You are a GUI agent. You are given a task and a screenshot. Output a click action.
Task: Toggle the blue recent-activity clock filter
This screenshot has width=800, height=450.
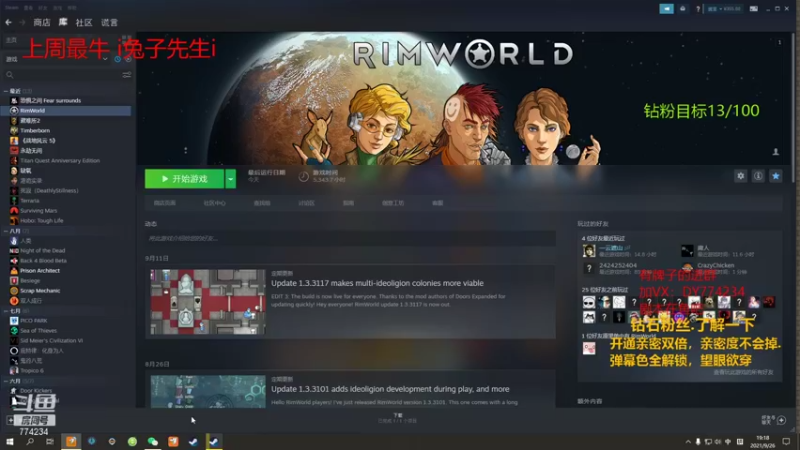coord(118,59)
